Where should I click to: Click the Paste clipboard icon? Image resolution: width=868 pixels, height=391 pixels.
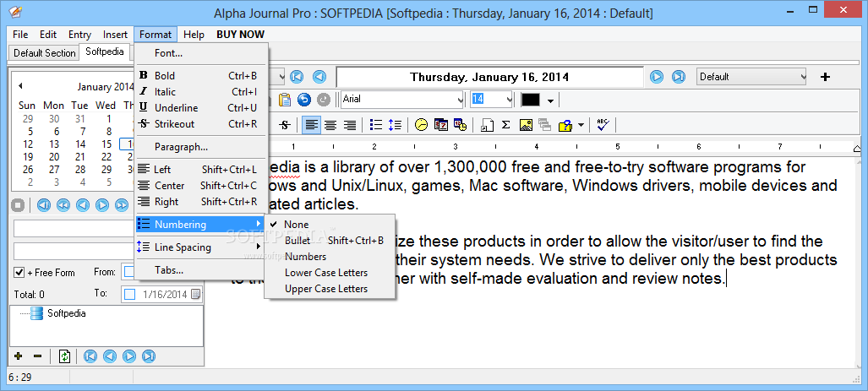point(285,100)
